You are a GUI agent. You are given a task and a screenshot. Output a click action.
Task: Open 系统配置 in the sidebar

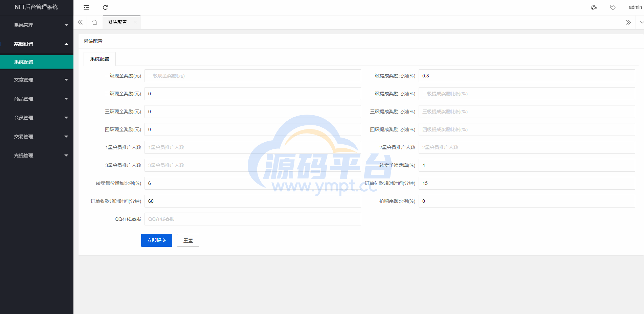pyautogui.click(x=37, y=62)
